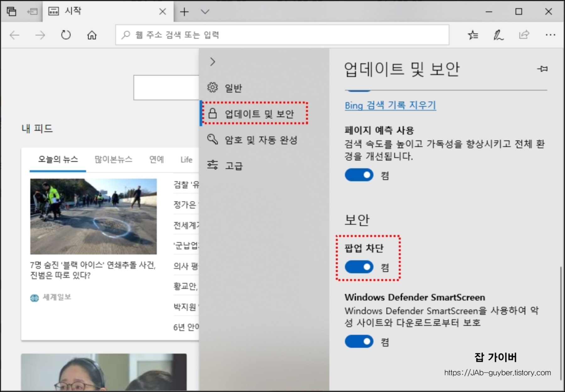This screenshot has height=392, width=565.
Task: Click the address bar search field
Action: [x=282, y=35]
